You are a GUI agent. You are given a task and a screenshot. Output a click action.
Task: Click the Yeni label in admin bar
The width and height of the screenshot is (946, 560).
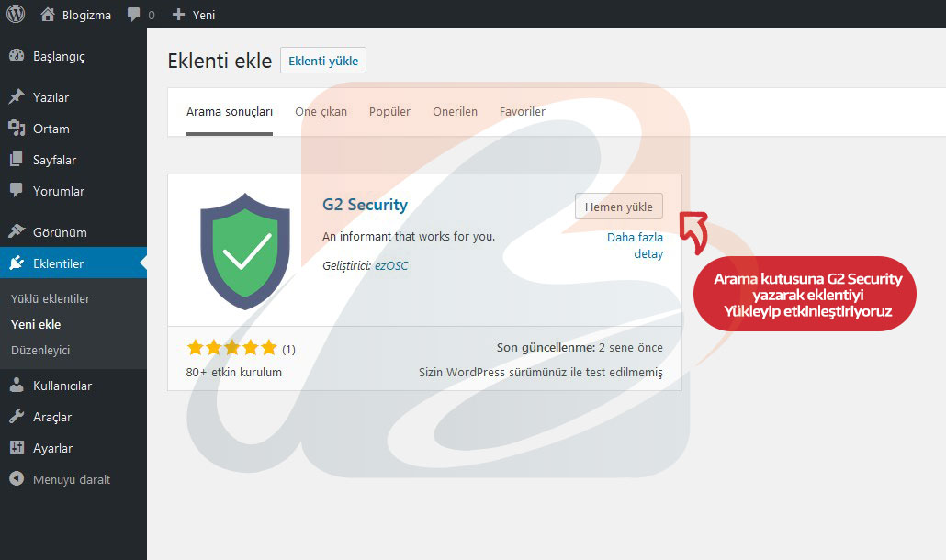tap(204, 15)
